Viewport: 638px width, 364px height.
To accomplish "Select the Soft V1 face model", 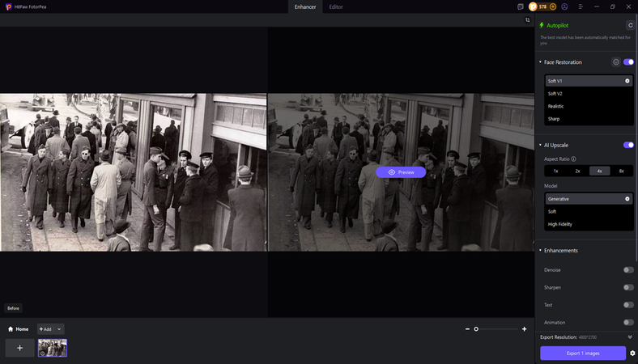I will [589, 81].
